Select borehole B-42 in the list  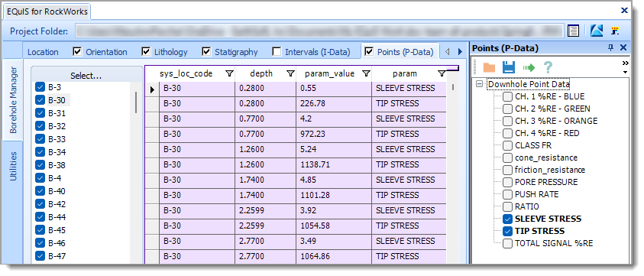coord(57,204)
